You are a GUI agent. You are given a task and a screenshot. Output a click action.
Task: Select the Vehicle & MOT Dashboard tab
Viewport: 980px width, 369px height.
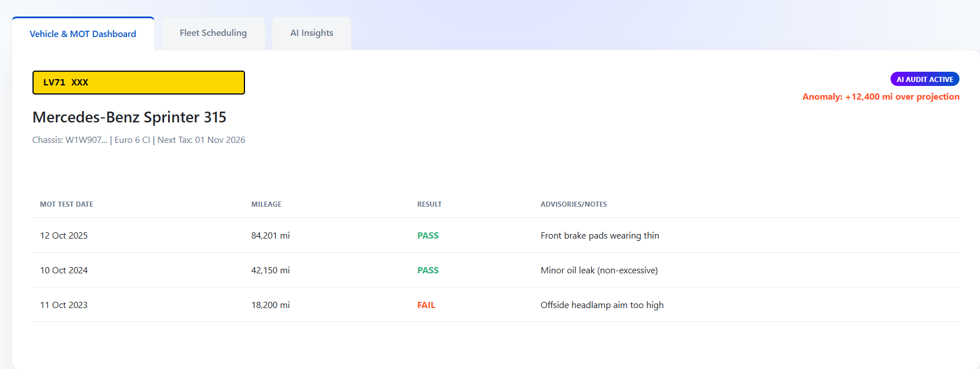pyautogui.click(x=83, y=34)
